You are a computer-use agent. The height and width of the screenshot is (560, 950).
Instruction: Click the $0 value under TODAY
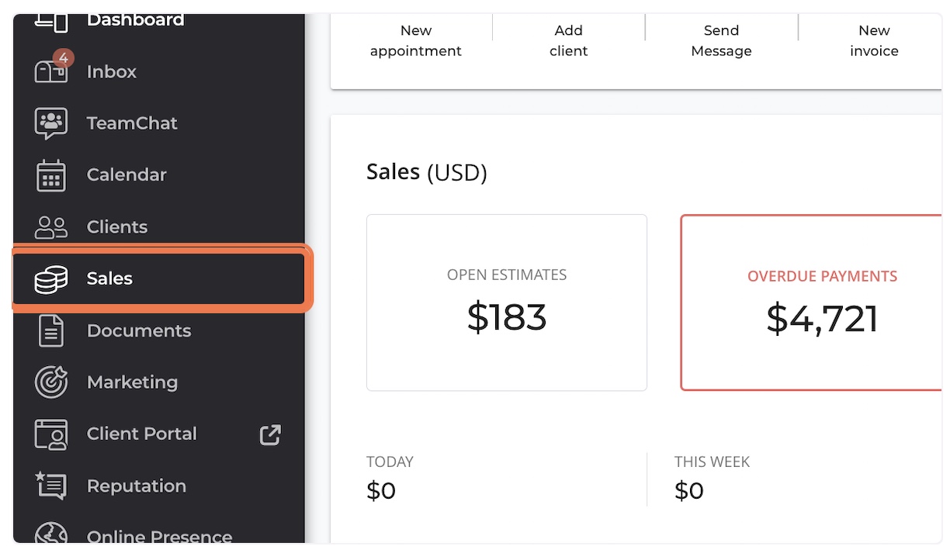pos(381,490)
